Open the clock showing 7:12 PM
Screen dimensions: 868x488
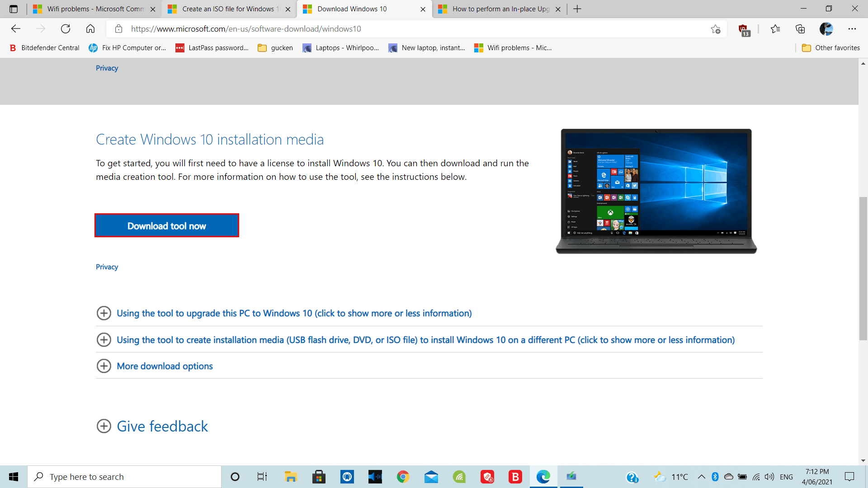817,477
